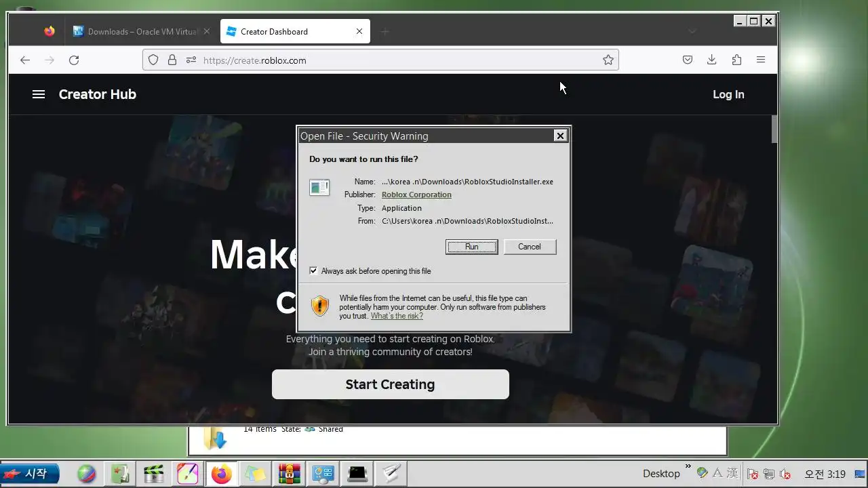The image size is (868, 488).
Task: Cancel the Open File security warning
Action: tap(530, 247)
